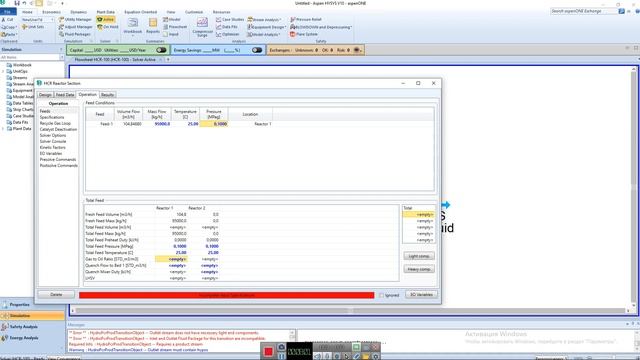This screenshot has width=640, height=360.
Task: Open the Properties environment
Action: pyautogui.click(x=32, y=304)
